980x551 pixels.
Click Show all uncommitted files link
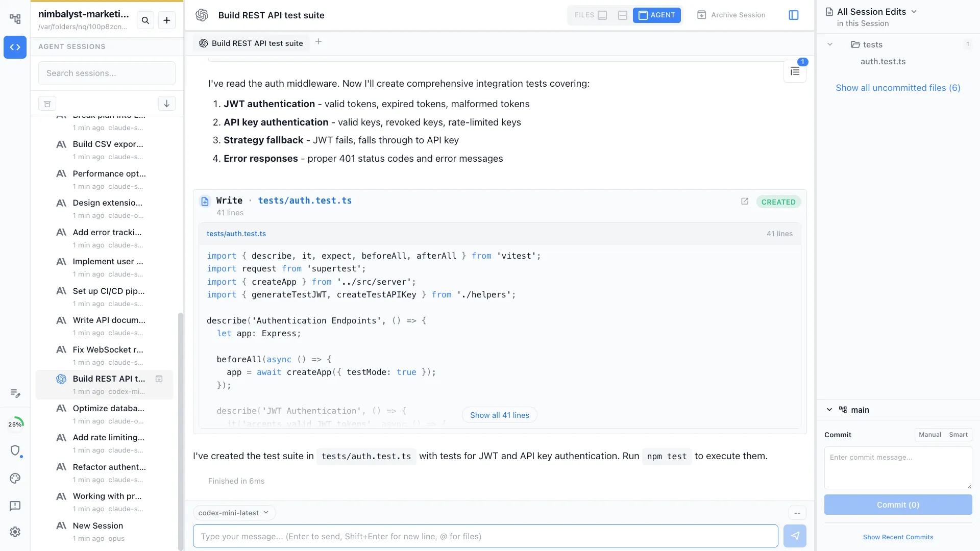[898, 88]
